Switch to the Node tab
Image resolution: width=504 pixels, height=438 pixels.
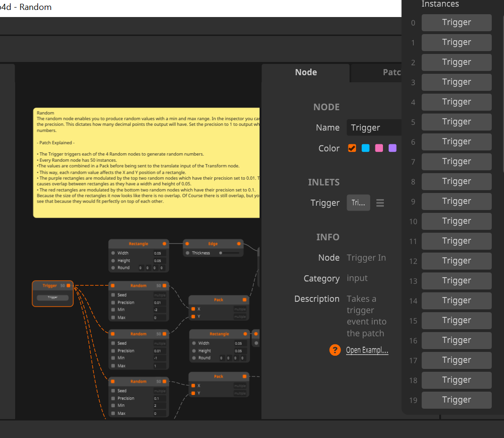tap(306, 72)
